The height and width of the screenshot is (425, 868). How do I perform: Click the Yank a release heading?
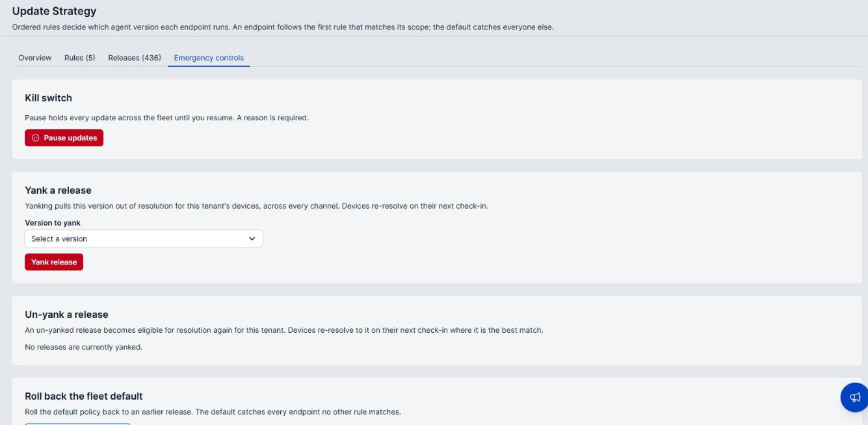pyautogui.click(x=58, y=190)
